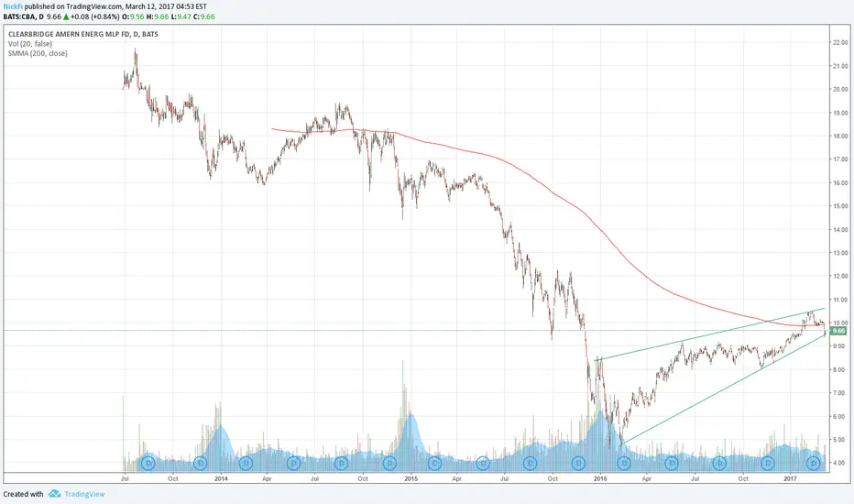Viewport: 854px width, 504px height.
Task: Click the 4.00 price axis label
Action: [x=840, y=463]
